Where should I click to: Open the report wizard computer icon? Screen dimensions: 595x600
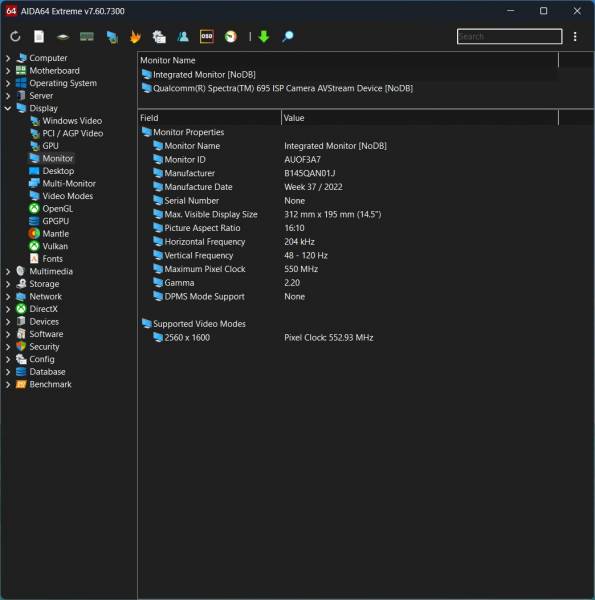coord(159,37)
